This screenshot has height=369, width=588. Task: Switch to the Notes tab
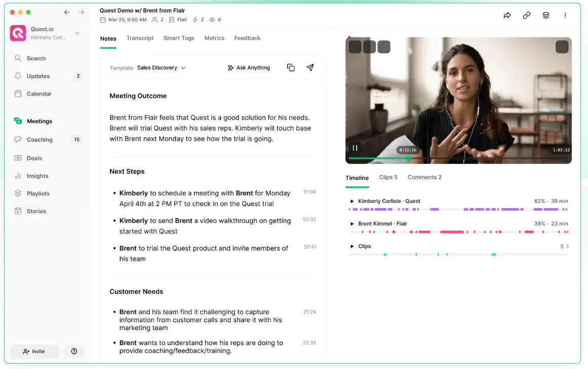108,39
